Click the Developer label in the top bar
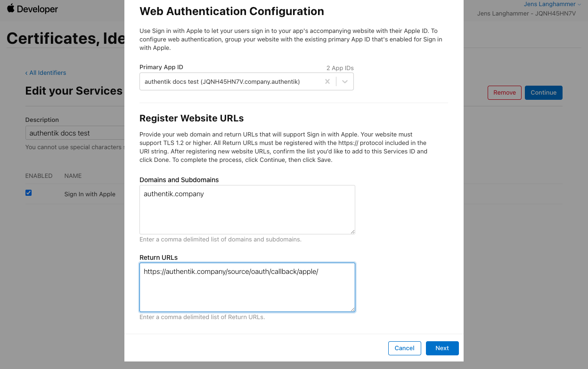This screenshot has height=369, width=588. 37,8
